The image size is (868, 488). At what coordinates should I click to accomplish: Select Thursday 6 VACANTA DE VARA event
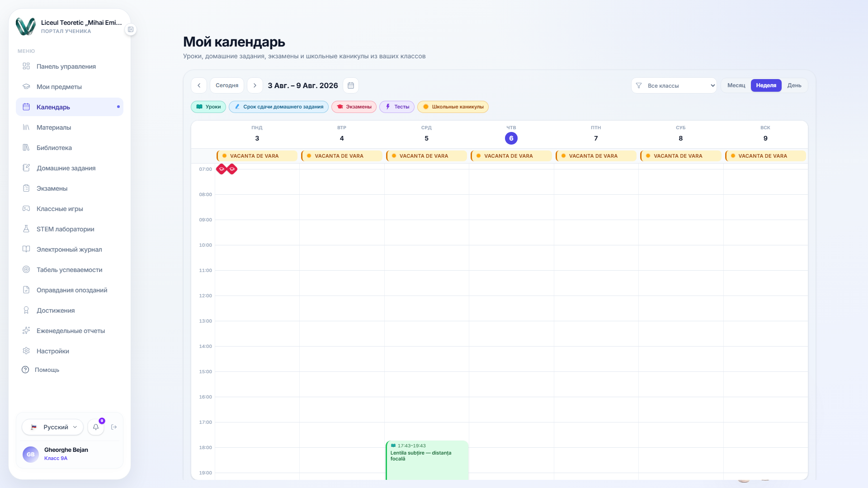tap(511, 156)
